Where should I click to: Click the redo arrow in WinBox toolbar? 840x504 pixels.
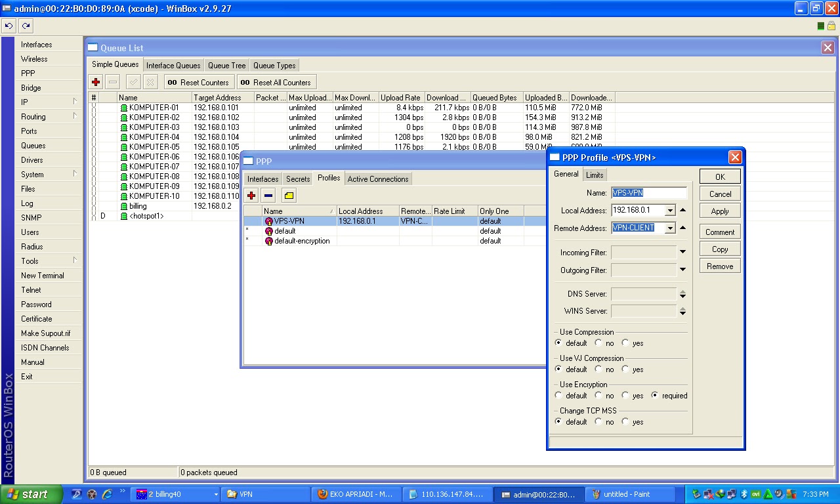click(x=26, y=26)
